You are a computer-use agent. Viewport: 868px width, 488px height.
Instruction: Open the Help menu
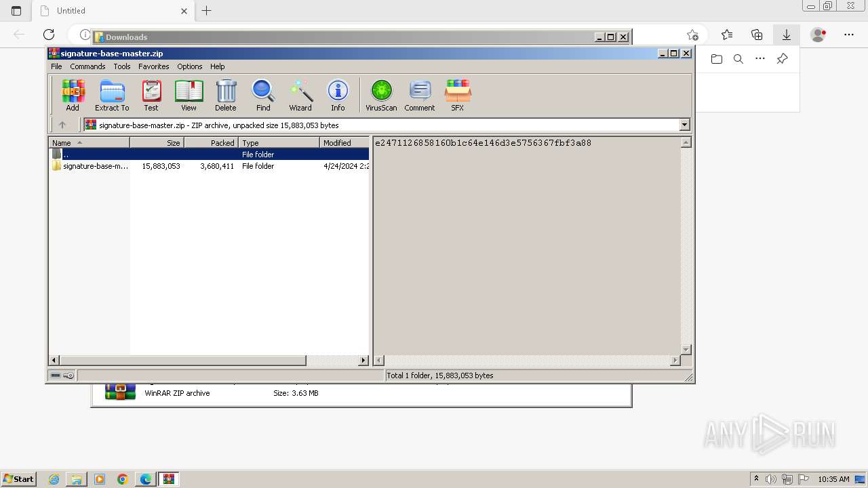217,66
